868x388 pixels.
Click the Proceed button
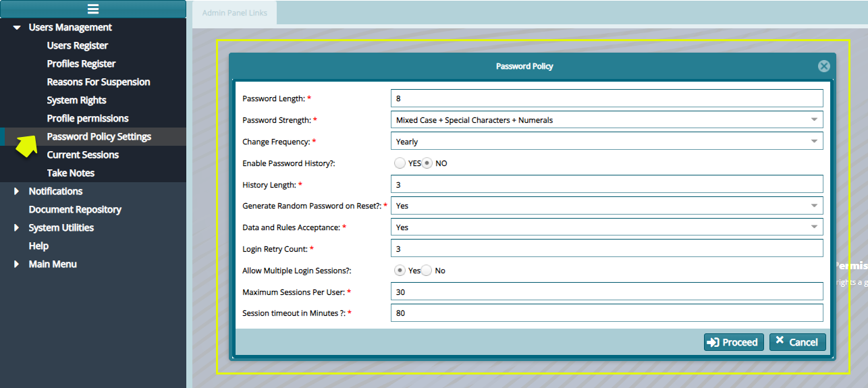tap(734, 342)
